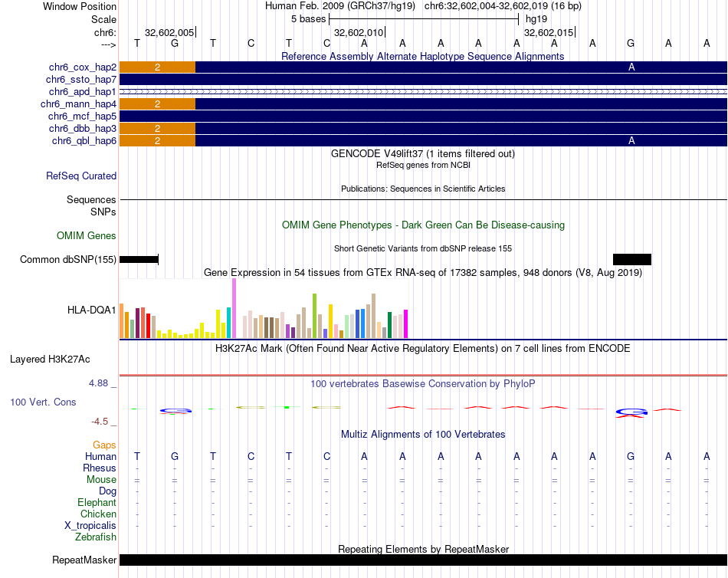The height and width of the screenshot is (578, 728).
Task: Click the Window Position label
Action: click(x=80, y=6)
